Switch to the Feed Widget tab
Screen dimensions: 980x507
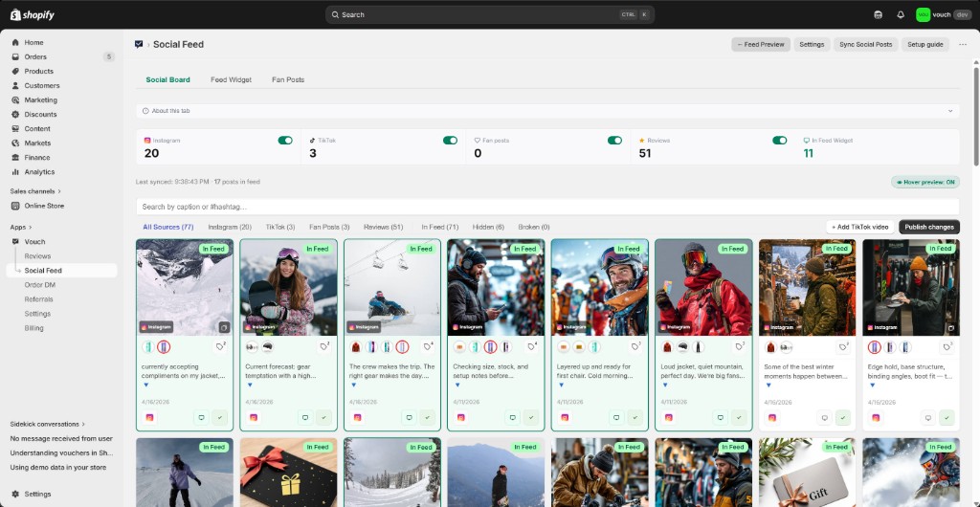click(232, 80)
